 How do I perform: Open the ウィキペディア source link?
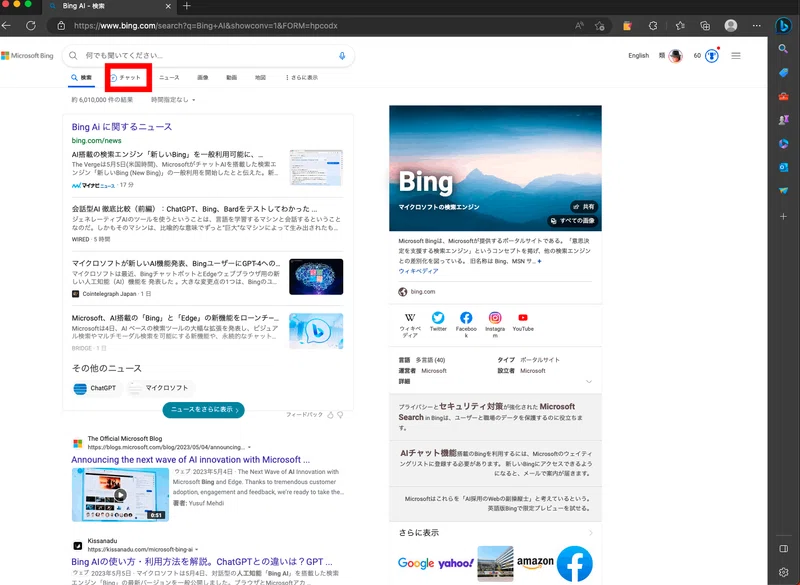point(418,271)
